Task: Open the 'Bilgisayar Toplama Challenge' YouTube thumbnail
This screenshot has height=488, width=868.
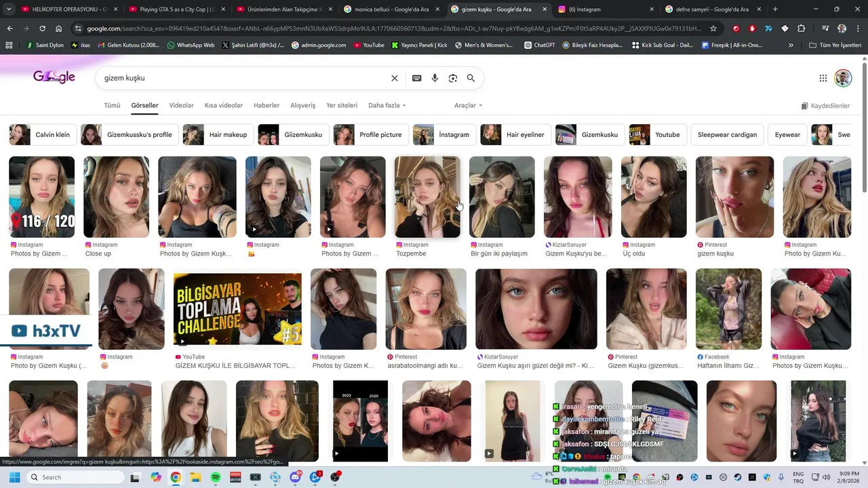Action: point(237,309)
